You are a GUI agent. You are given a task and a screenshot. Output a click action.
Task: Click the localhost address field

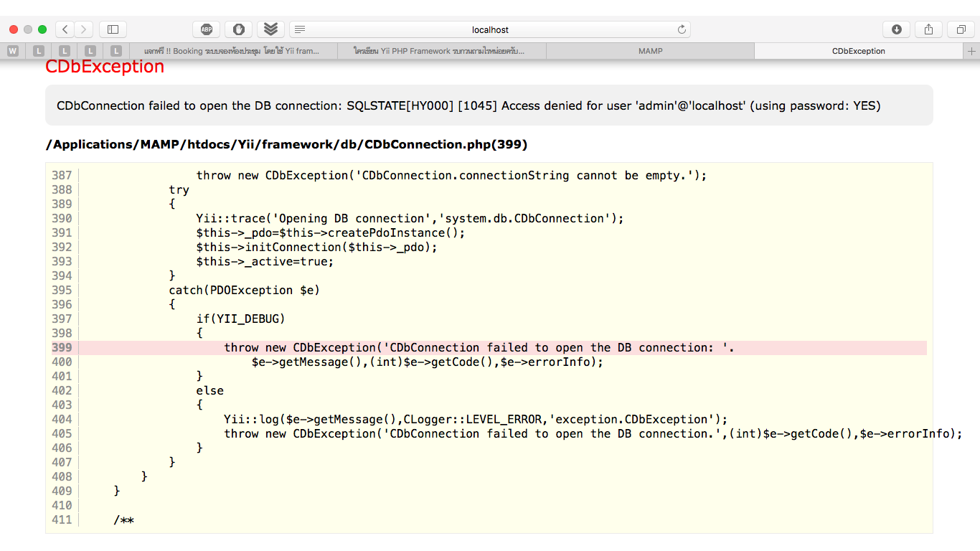pos(490,29)
